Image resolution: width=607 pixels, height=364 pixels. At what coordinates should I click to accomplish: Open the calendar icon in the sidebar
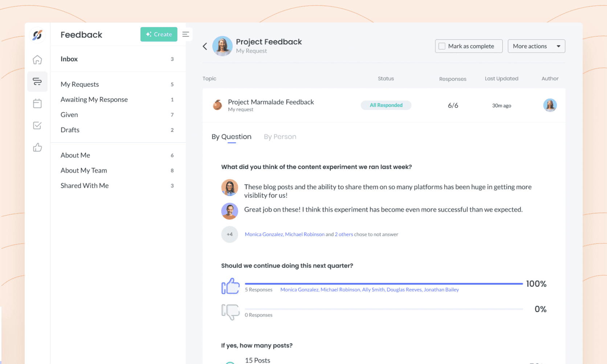pos(37,103)
